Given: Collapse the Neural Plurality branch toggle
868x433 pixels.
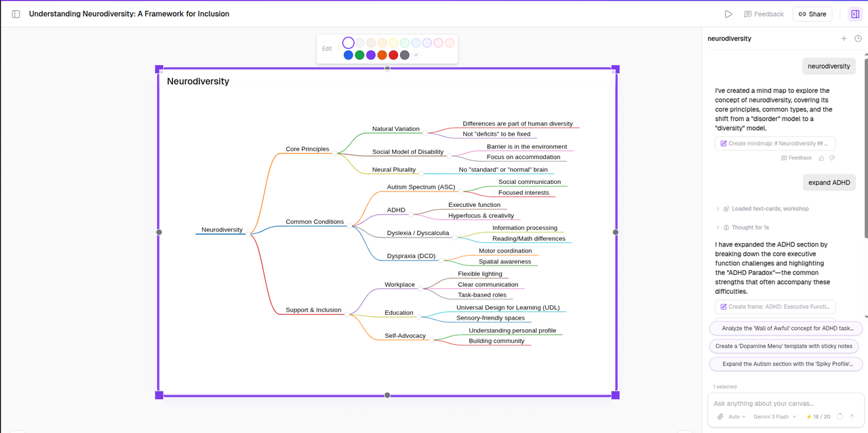Looking at the screenshot, I should 421,174.
